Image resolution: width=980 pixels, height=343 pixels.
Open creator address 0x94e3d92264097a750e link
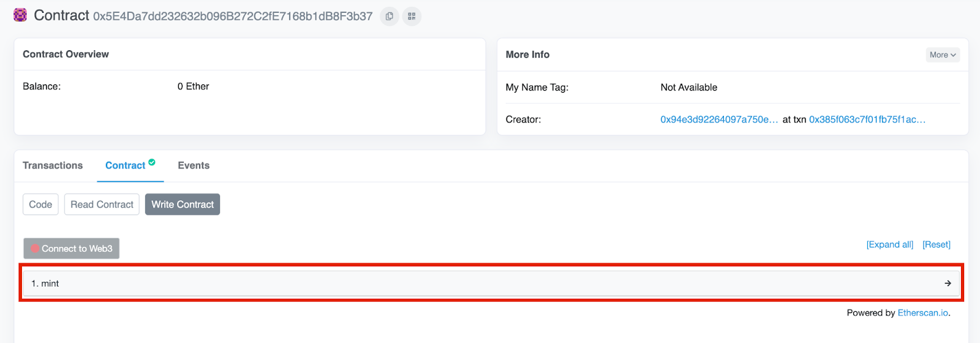[x=719, y=119]
